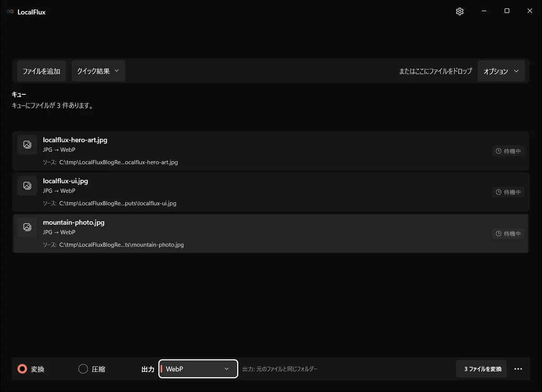Maximize the LocalFlux window
The width and height of the screenshot is (542, 392).
point(507,11)
